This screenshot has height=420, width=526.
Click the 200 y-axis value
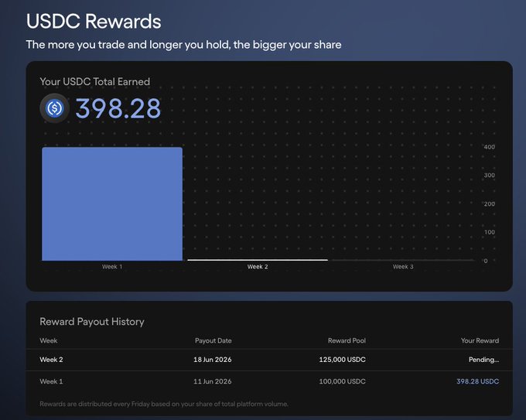coord(489,204)
